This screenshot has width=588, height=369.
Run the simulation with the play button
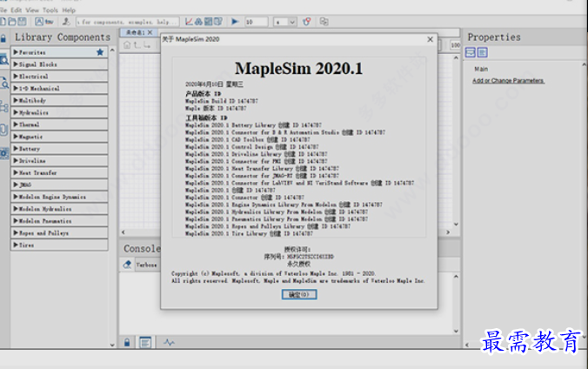(x=235, y=21)
